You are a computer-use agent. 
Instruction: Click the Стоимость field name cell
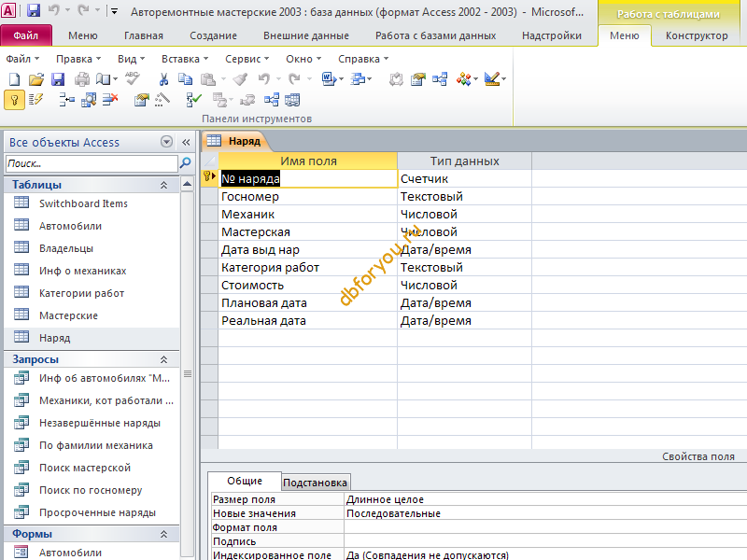coord(307,286)
